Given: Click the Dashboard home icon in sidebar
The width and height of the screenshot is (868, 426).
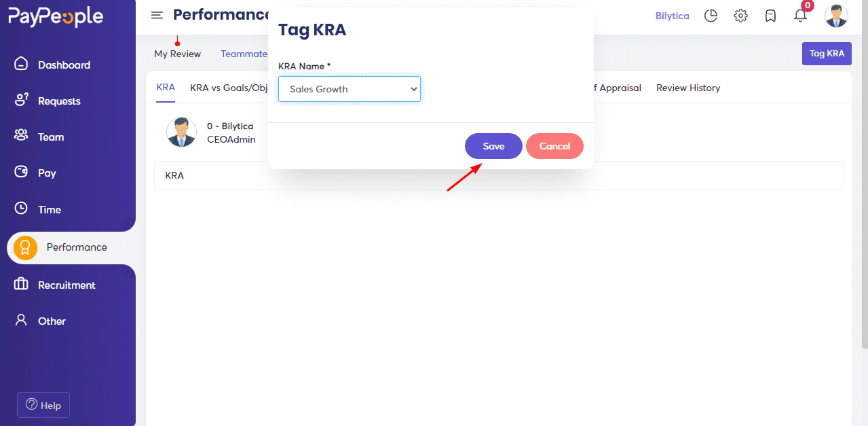Looking at the screenshot, I should pos(21,64).
